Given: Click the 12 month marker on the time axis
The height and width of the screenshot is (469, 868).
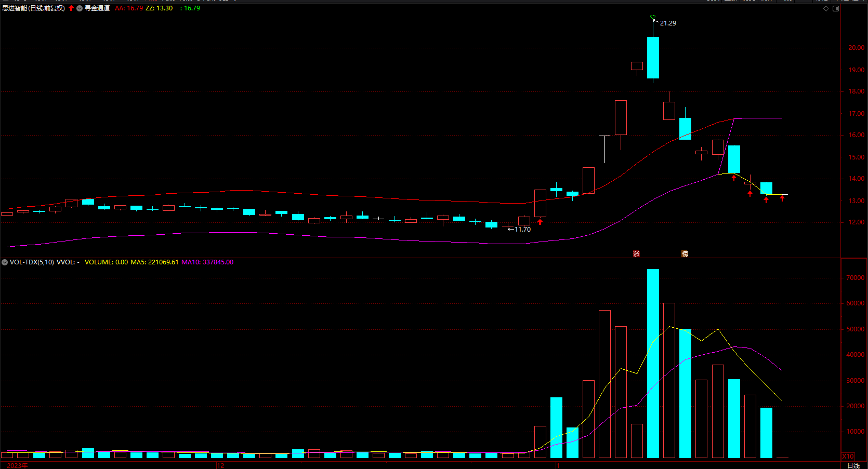Looking at the screenshot, I should 221,465.
